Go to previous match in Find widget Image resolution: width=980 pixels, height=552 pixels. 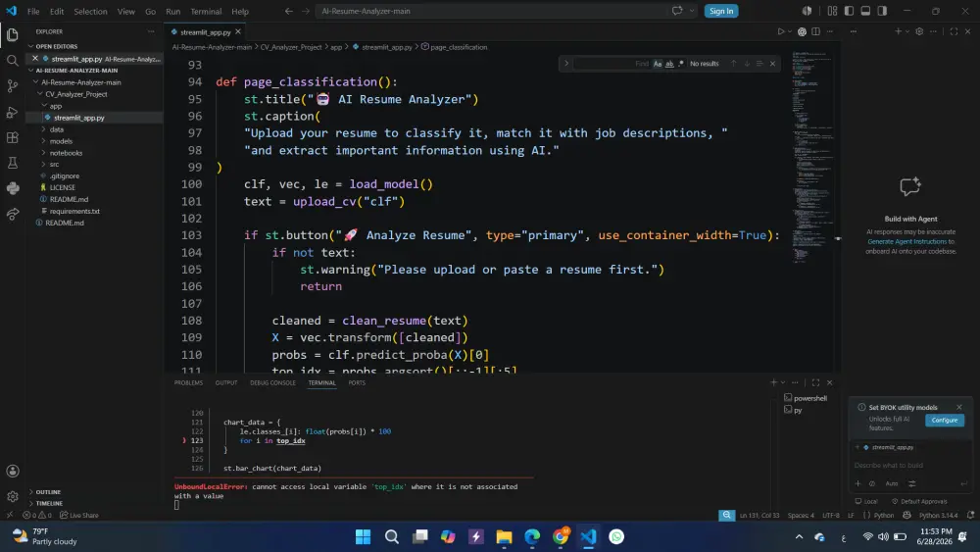click(734, 64)
